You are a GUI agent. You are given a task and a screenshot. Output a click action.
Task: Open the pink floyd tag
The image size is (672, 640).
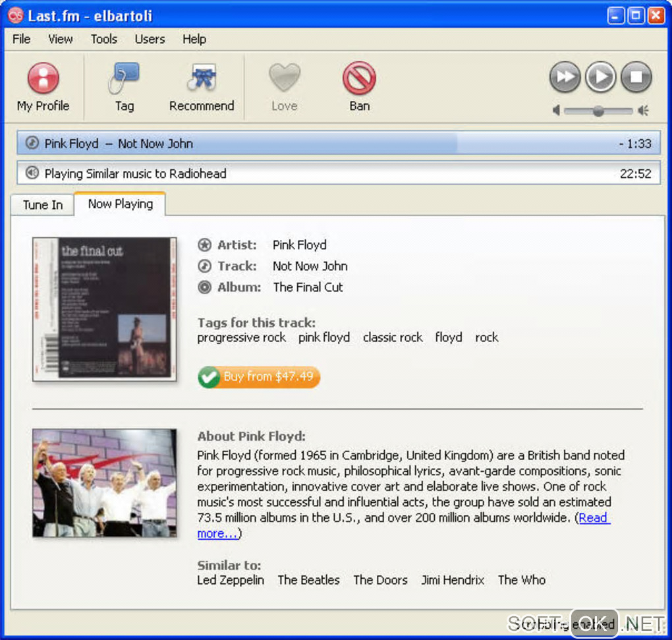point(324,337)
